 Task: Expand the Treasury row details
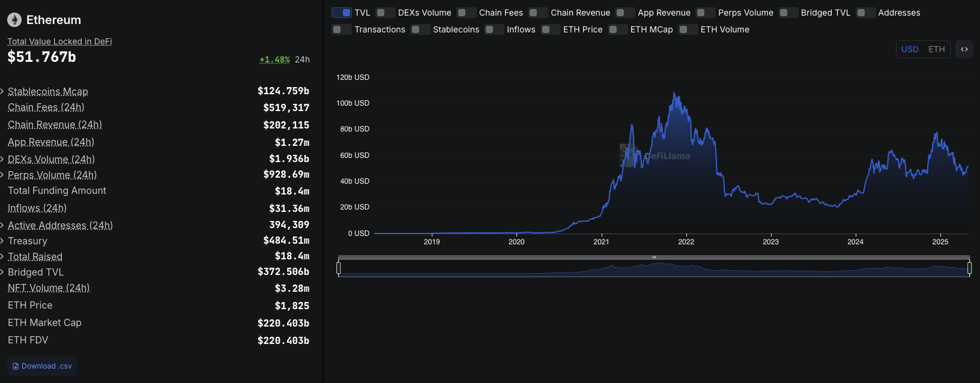tap(3, 241)
